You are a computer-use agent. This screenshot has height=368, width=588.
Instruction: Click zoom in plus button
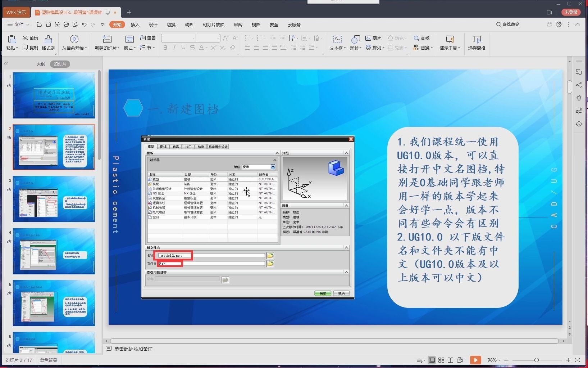click(568, 360)
